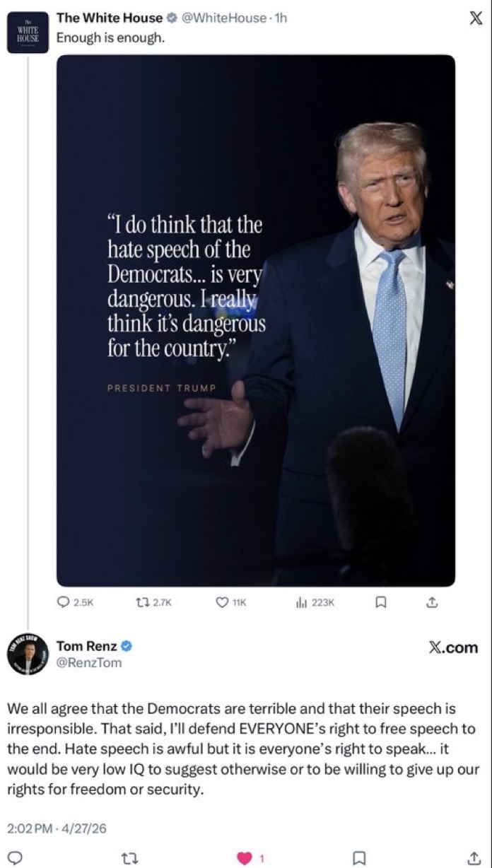Unlike Tom Renz's tweet with pink heart
492x868 pixels.
click(245, 858)
